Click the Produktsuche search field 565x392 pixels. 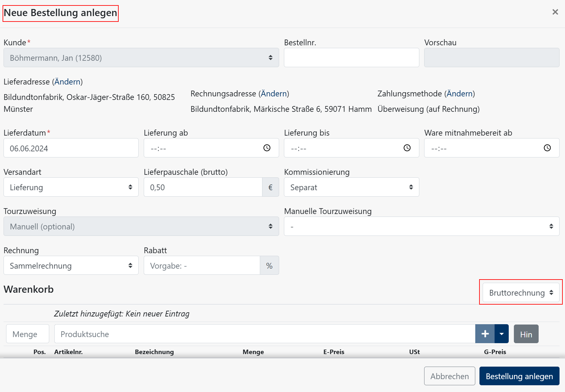coord(265,334)
